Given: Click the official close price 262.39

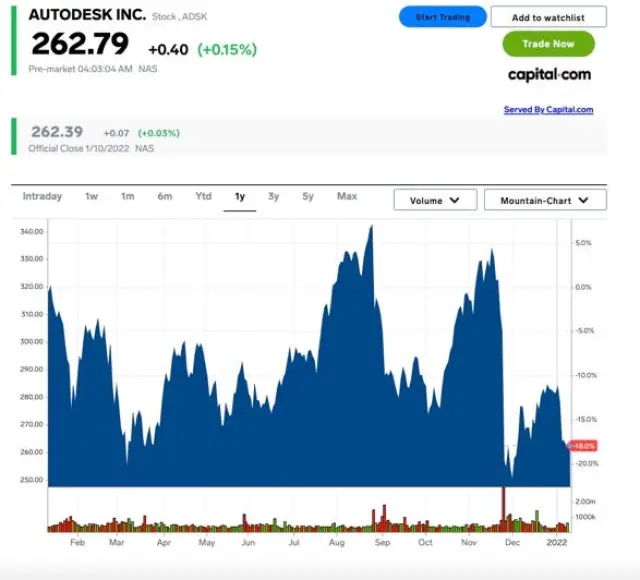Looking at the screenshot, I should [58, 132].
